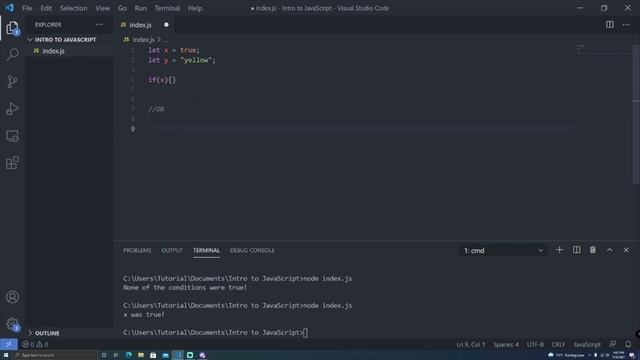Screen dimensions: 640x360
Task: Click the JavaScript language mode indicator
Action: pyautogui.click(x=587, y=344)
